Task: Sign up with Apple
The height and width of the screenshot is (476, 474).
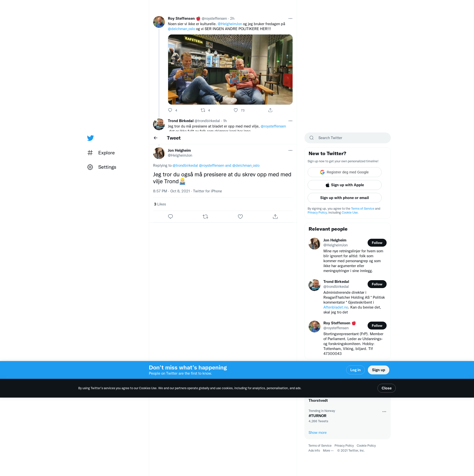Action: pyautogui.click(x=344, y=185)
